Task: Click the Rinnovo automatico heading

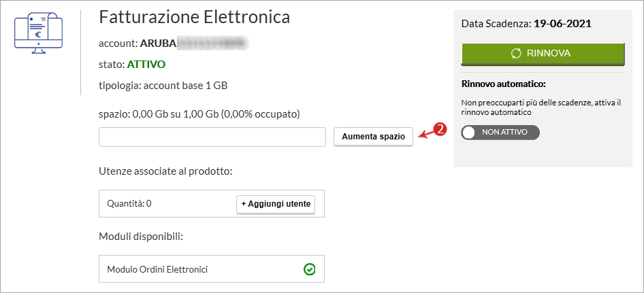Action: 504,84
